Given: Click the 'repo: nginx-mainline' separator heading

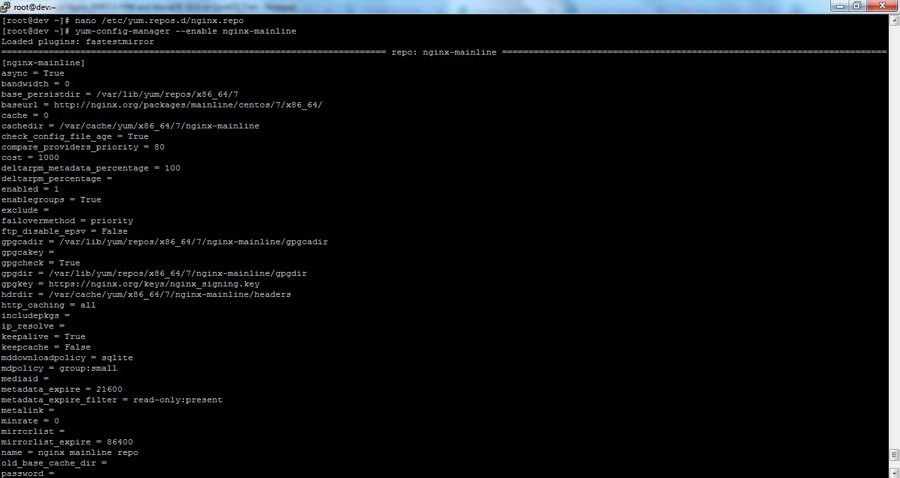Looking at the screenshot, I should click(444, 52).
